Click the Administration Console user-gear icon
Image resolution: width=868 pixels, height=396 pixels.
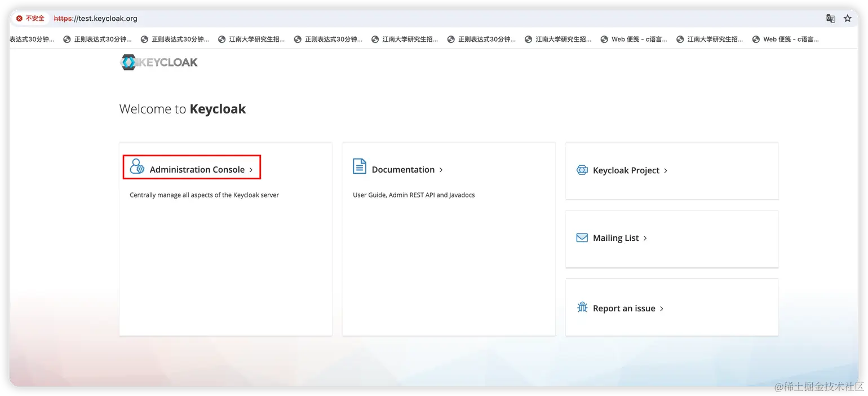coord(137,166)
